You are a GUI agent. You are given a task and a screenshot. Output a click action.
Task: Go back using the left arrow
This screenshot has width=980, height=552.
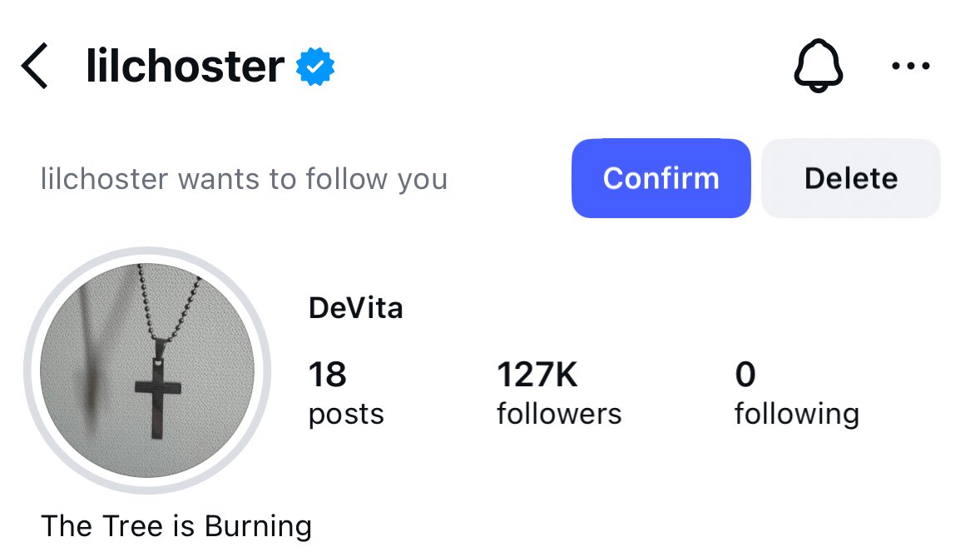(x=34, y=66)
